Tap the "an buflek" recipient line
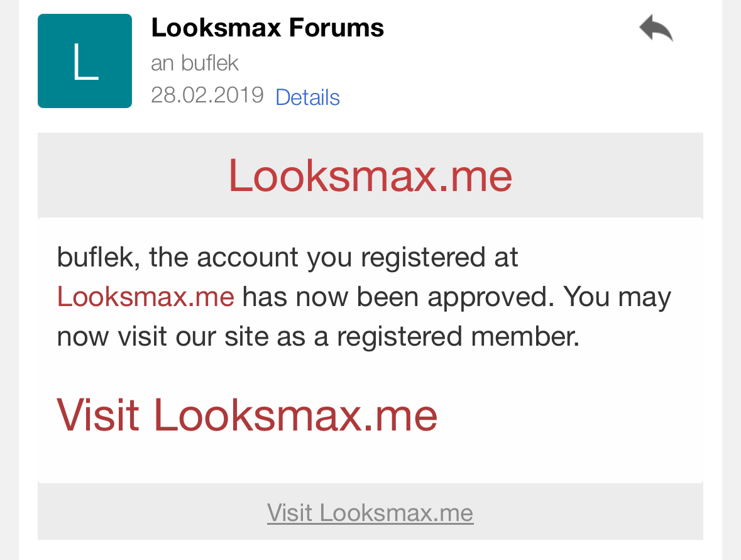Image resolution: width=741 pixels, height=560 pixels. point(195,63)
